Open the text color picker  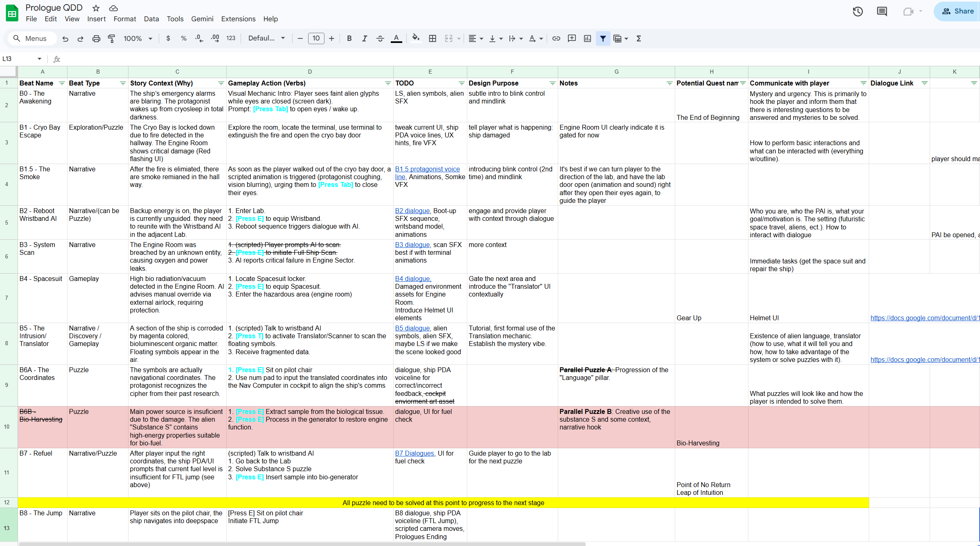(x=396, y=38)
